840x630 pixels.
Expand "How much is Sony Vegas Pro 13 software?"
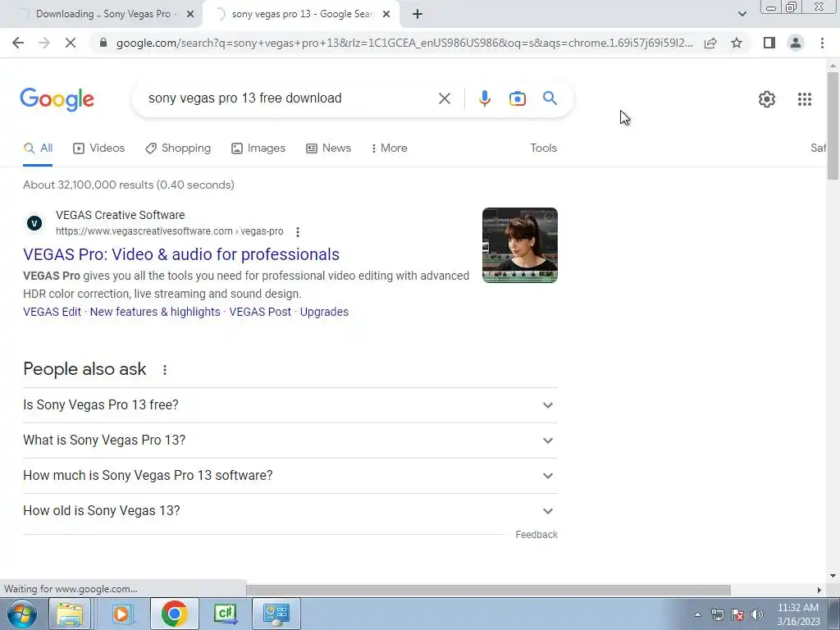[x=290, y=476]
